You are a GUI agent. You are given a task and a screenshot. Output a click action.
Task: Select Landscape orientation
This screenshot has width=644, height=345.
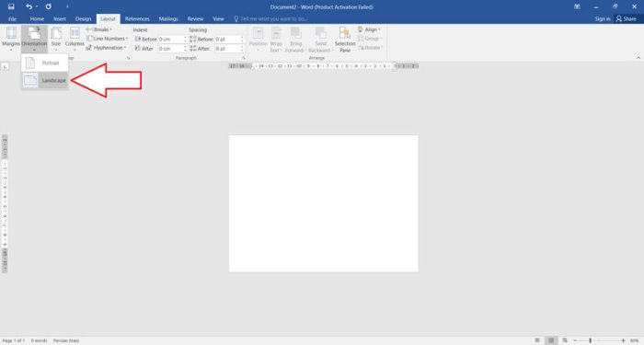click(45, 81)
